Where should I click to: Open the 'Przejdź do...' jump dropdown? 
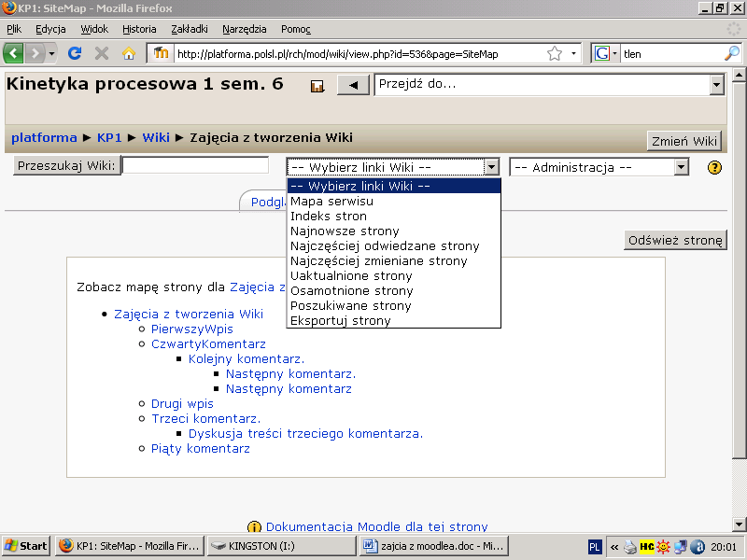[x=550, y=85]
